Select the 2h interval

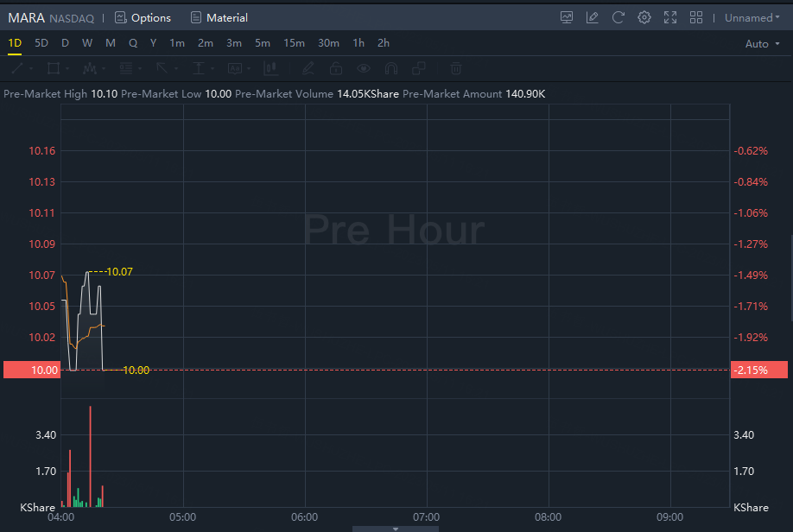tap(384, 43)
